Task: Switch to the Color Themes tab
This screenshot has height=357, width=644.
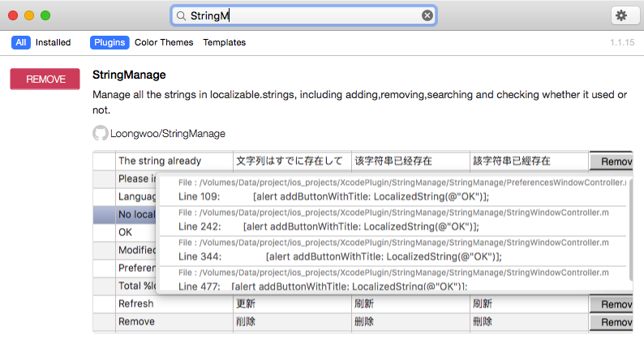Action: click(164, 42)
